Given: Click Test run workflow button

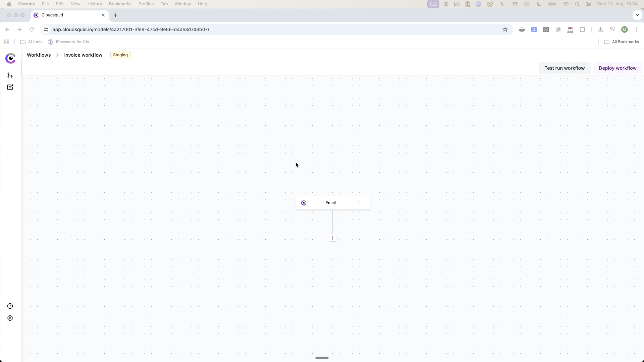Looking at the screenshot, I should pyautogui.click(x=564, y=68).
